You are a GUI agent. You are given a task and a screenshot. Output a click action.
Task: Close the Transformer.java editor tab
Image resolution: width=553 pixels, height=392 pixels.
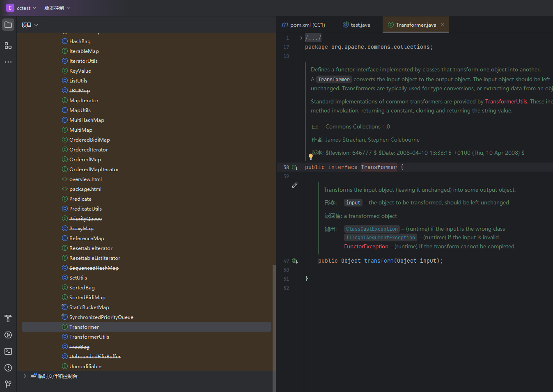coord(443,25)
